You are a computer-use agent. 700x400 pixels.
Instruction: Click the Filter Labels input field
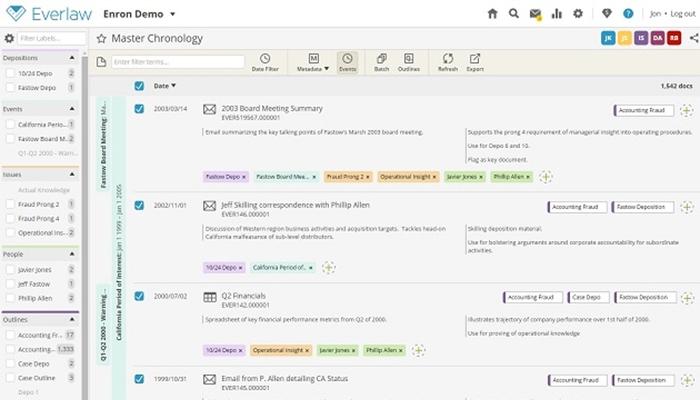click(51, 38)
